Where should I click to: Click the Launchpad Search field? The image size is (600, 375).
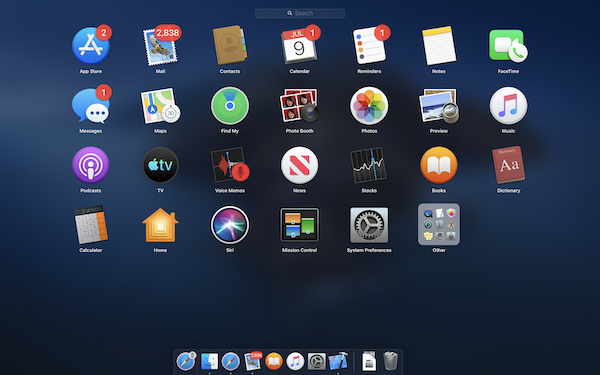point(300,13)
